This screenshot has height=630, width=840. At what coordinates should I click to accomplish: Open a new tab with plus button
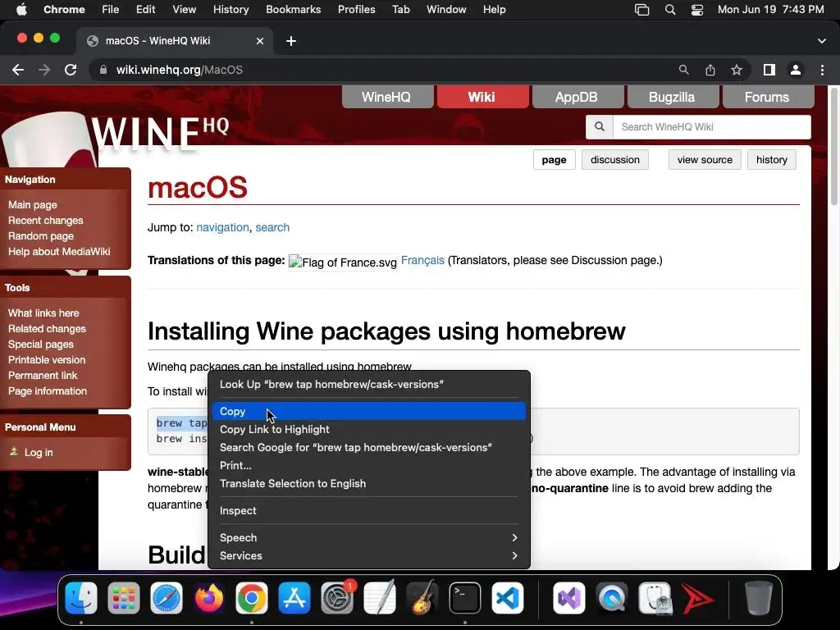(x=291, y=41)
